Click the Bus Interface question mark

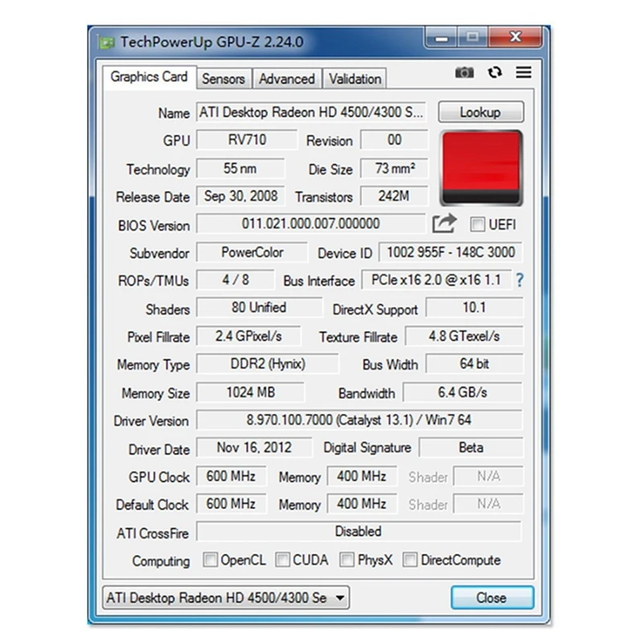click(x=519, y=280)
